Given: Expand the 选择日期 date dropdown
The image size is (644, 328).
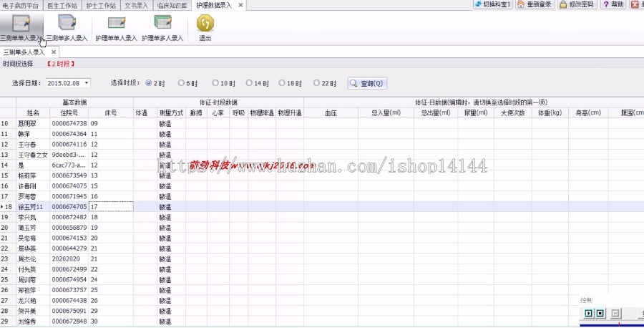Looking at the screenshot, I should [x=87, y=83].
